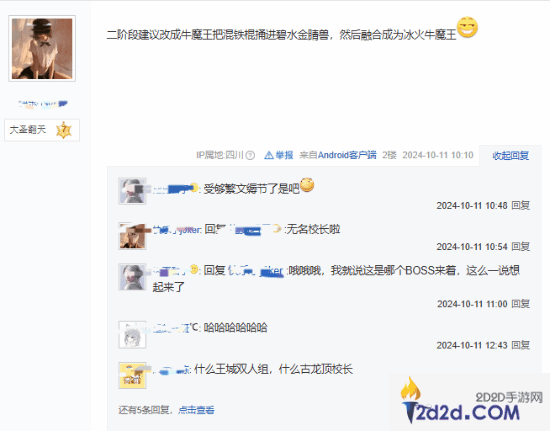The width and height of the screenshot is (550, 431).
Task: Open avatar of 哈哈哈哈哈哈 commenter
Action: 132,335
